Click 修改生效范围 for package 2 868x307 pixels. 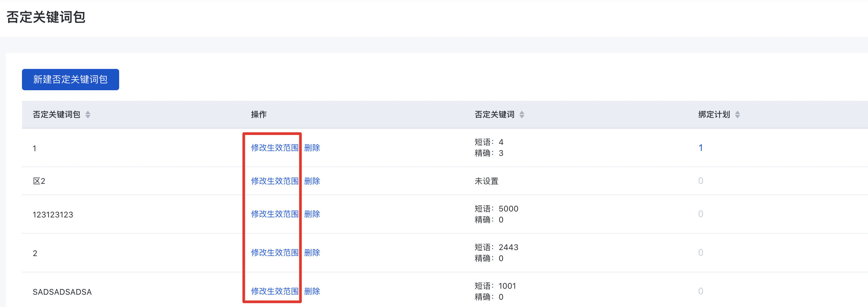tap(275, 253)
